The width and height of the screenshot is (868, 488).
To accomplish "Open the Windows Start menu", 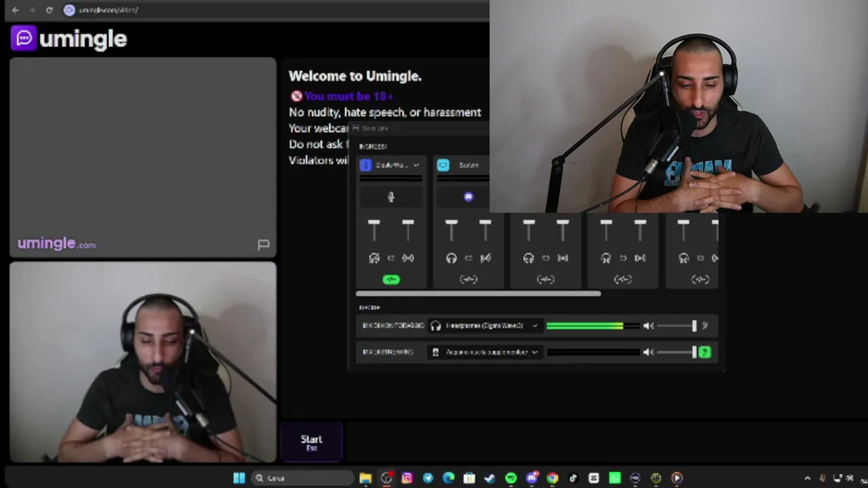I will pos(239,478).
